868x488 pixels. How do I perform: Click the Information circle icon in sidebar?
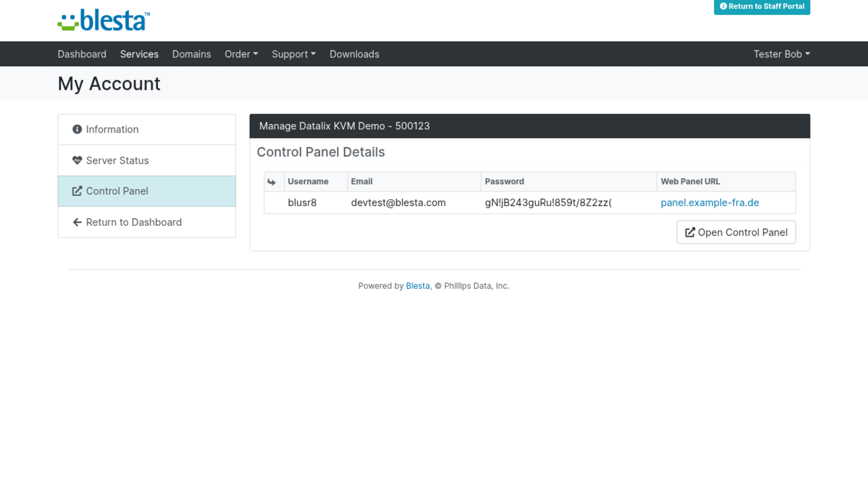click(77, 129)
